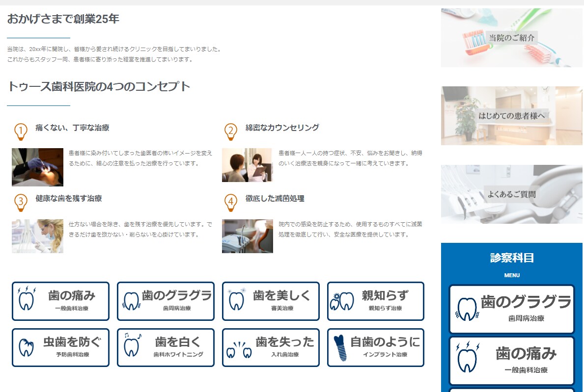Image resolution: width=584 pixels, height=392 pixels.
Task: Open the 親知らず治療 label on the wisdom tooth button
Action: point(385,308)
